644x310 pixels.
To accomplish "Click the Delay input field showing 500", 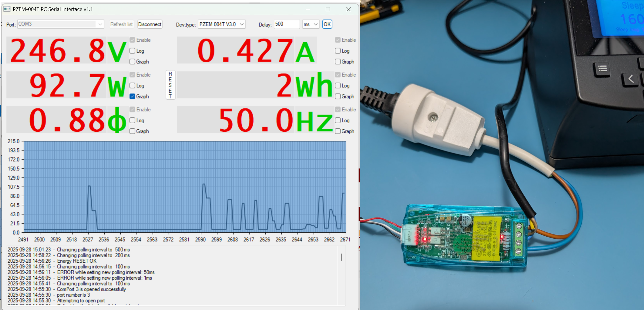I will pos(286,24).
